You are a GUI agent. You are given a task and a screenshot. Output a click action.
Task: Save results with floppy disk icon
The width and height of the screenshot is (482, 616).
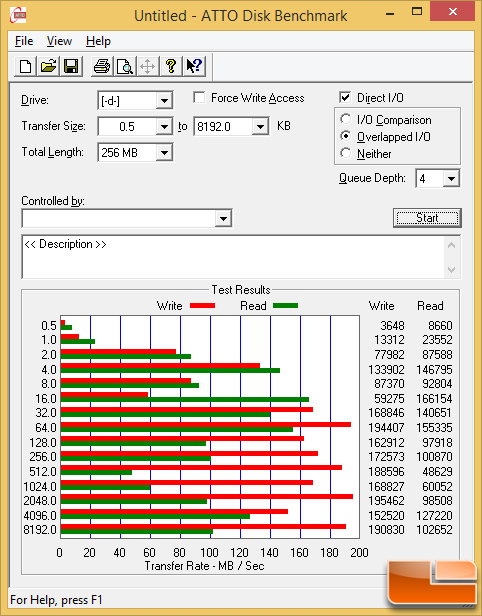point(71,66)
